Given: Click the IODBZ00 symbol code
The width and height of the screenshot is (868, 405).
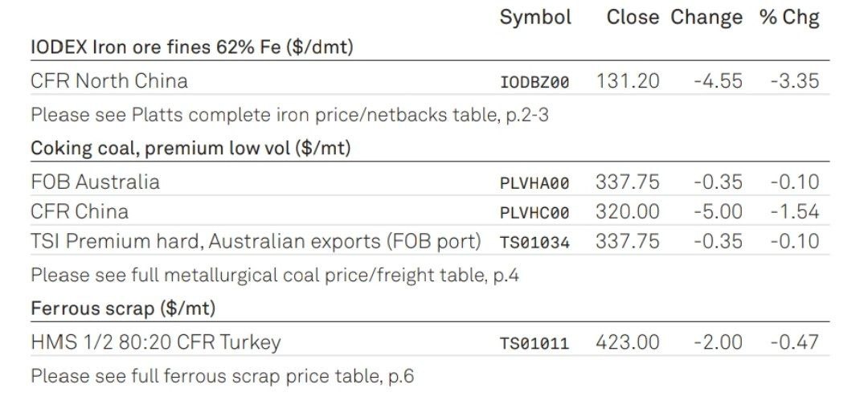Looking at the screenshot, I should 534,83.
